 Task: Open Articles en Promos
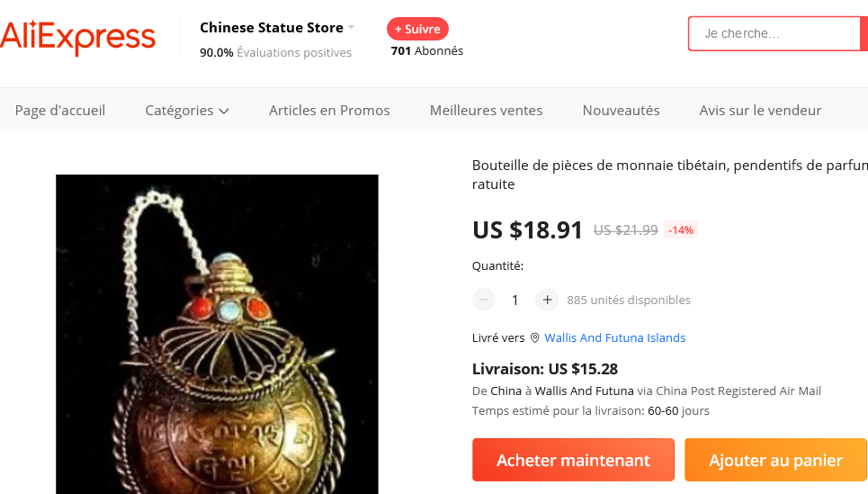(x=329, y=110)
